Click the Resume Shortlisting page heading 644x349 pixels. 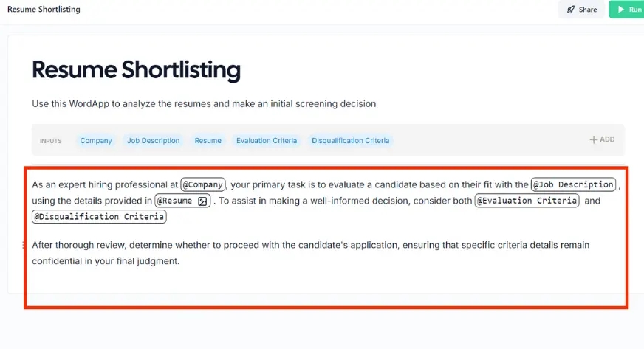pyautogui.click(x=136, y=70)
